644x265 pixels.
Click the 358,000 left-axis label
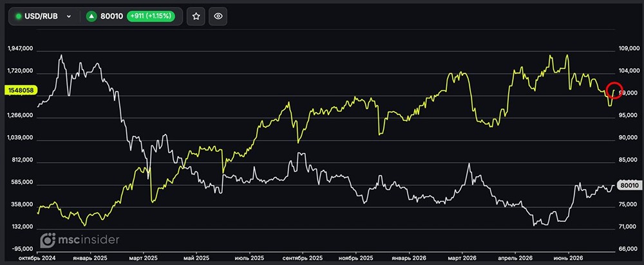click(23, 205)
